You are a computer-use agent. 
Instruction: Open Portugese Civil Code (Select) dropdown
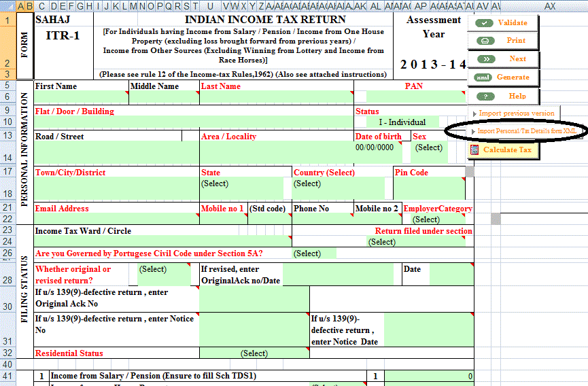(314, 253)
